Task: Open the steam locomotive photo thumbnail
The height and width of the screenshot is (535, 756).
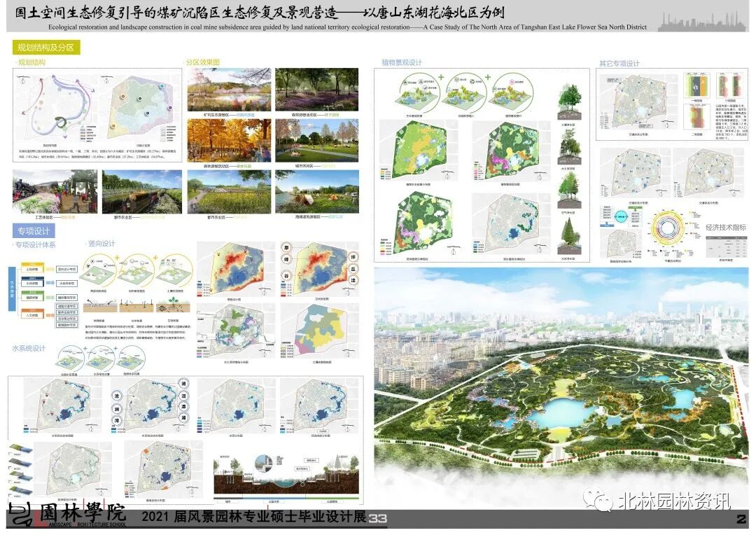Action: pyautogui.click(x=55, y=191)
